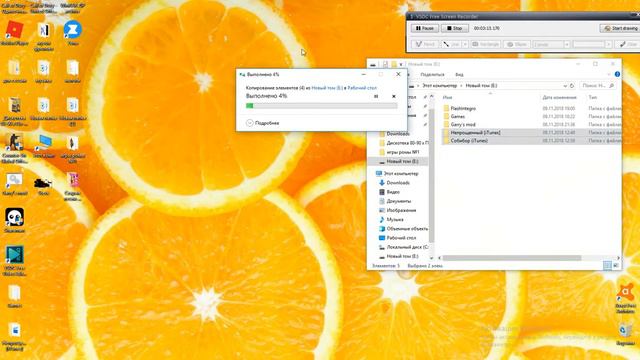
Task: Select the Games folder
Action: point(458,116)
